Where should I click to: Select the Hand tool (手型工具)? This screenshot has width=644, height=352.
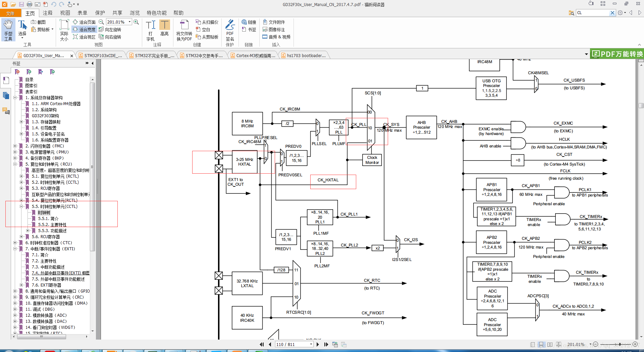pyautogui.click(x=8, y=30)
